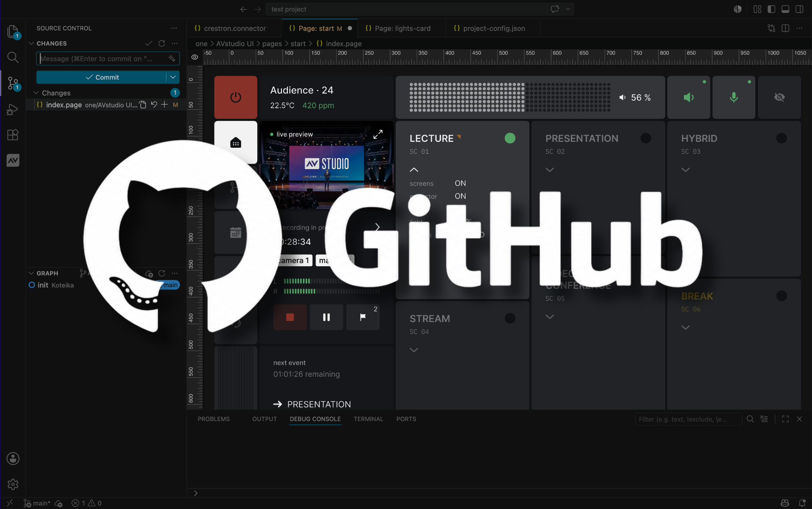Open the Accounts icon
812x509 pixels.
13,459
